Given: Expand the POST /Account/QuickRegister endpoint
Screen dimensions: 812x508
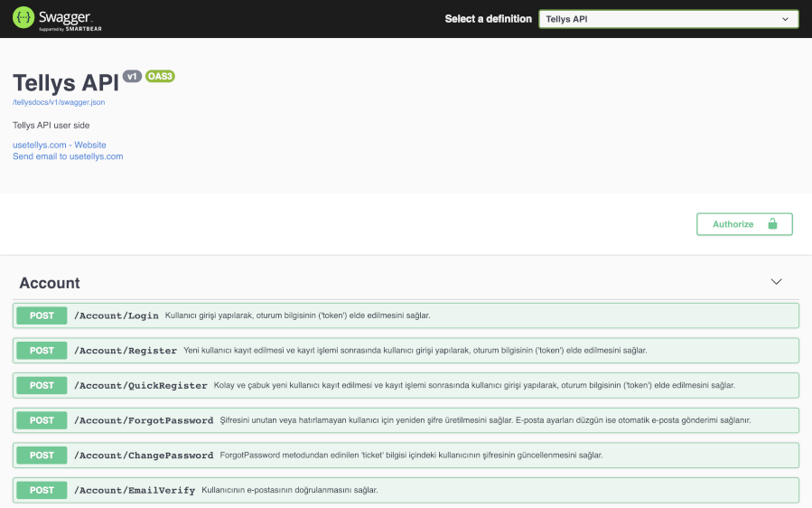Looking at the screenshot, I should pyautogui.click(x=140, y=385).
